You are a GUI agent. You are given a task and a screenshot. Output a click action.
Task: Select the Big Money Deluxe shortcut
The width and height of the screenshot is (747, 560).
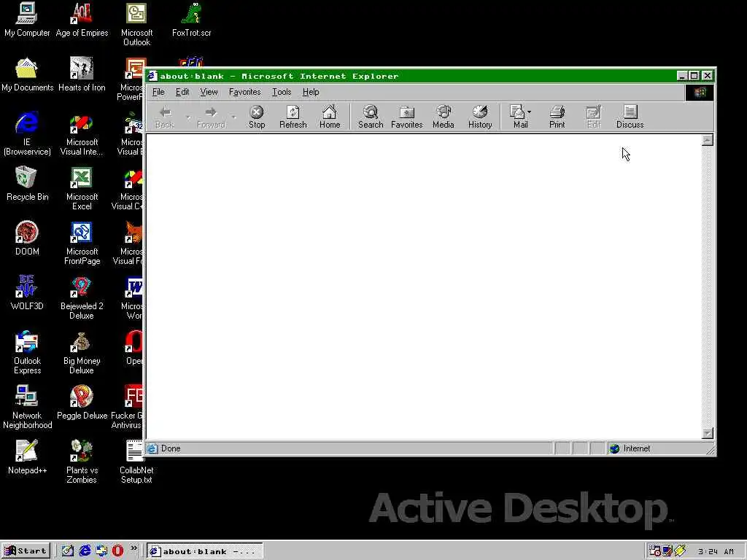point(82,354)
